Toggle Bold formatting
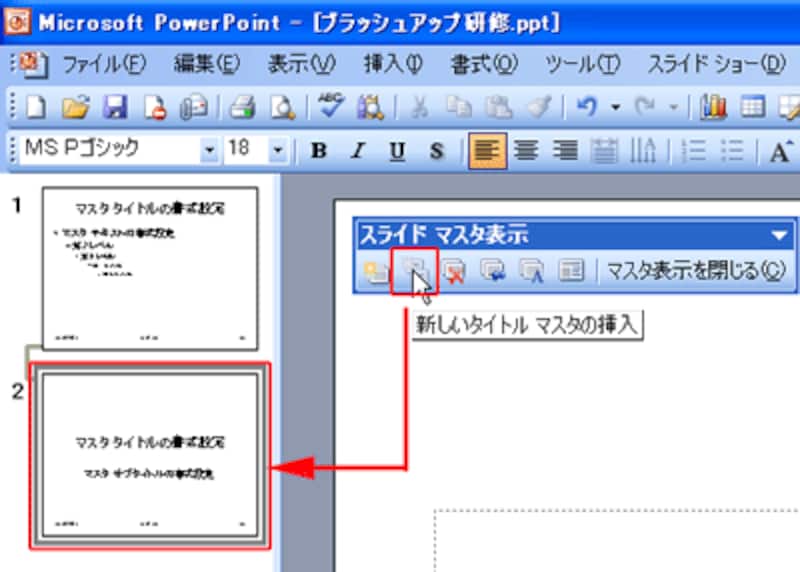The width and height of the screenshot is (800, 572). click(x=319, y=151)
